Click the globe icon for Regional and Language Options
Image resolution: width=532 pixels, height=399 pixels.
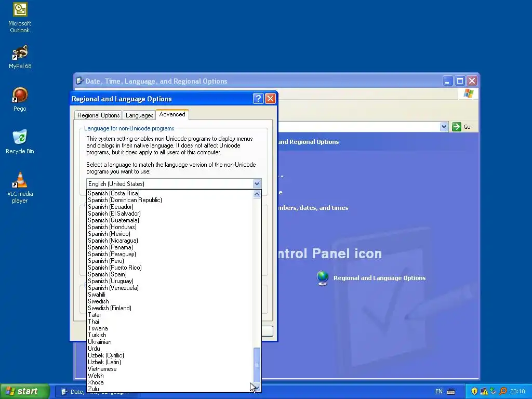322,278
